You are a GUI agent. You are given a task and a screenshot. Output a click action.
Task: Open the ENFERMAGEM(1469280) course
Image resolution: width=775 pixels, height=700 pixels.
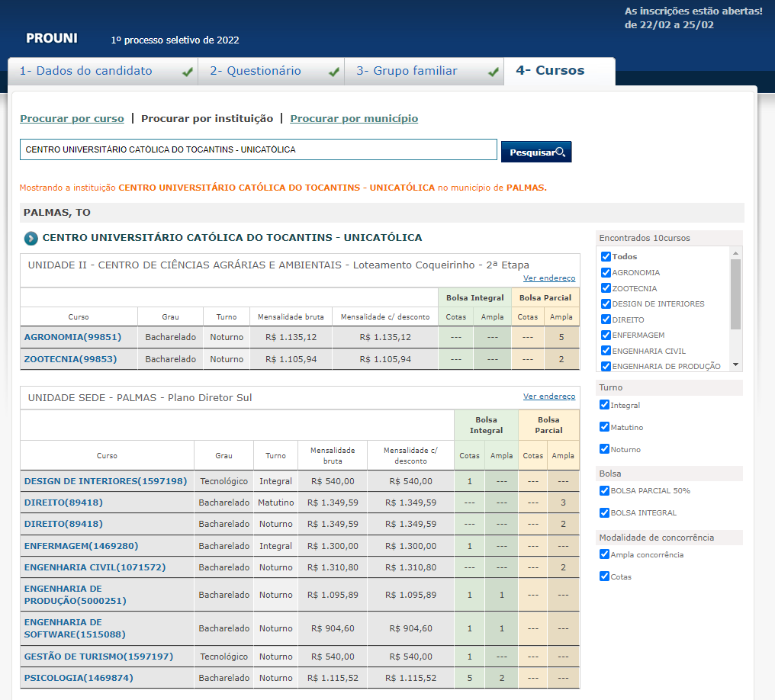pos(81,546)
